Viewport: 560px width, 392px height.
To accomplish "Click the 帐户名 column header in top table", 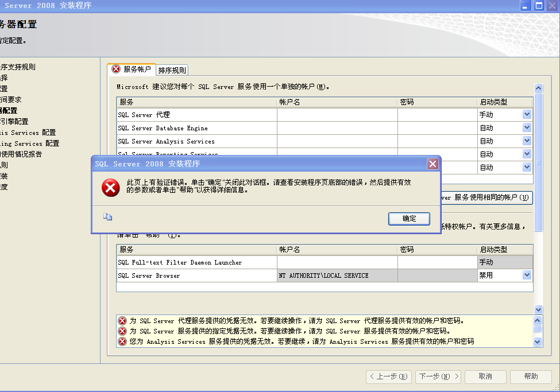I will pos(338,102).
